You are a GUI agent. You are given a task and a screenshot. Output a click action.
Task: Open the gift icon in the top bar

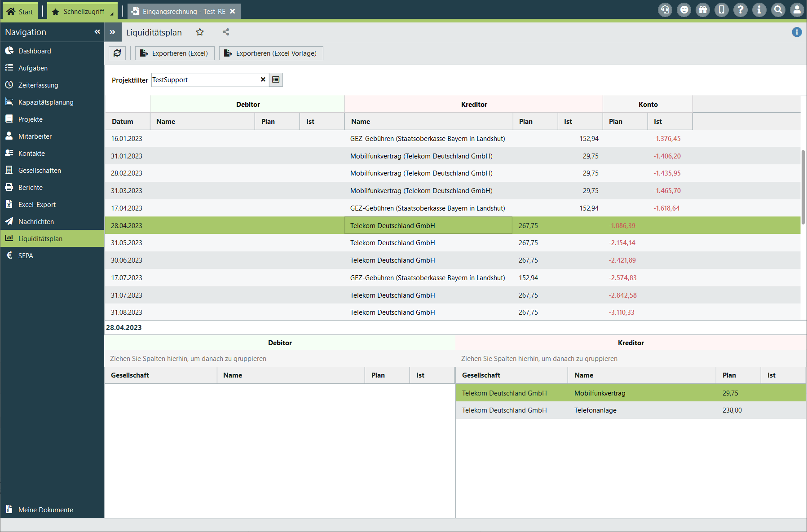pos(703,10)
